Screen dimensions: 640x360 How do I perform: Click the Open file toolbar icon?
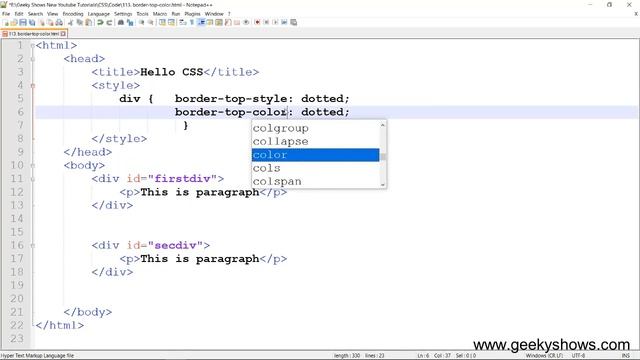click(x=14, y=22)
